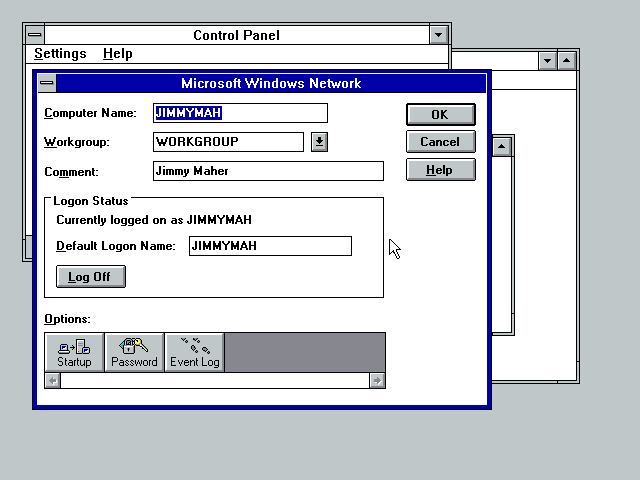Open the Settings menu in Control Panel
Image resolution: width=640 pixels, height=480 pixels.
60,53
